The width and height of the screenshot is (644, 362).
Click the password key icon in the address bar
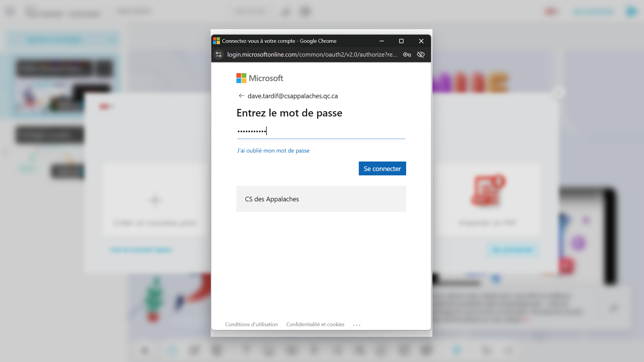click(407, 55)
